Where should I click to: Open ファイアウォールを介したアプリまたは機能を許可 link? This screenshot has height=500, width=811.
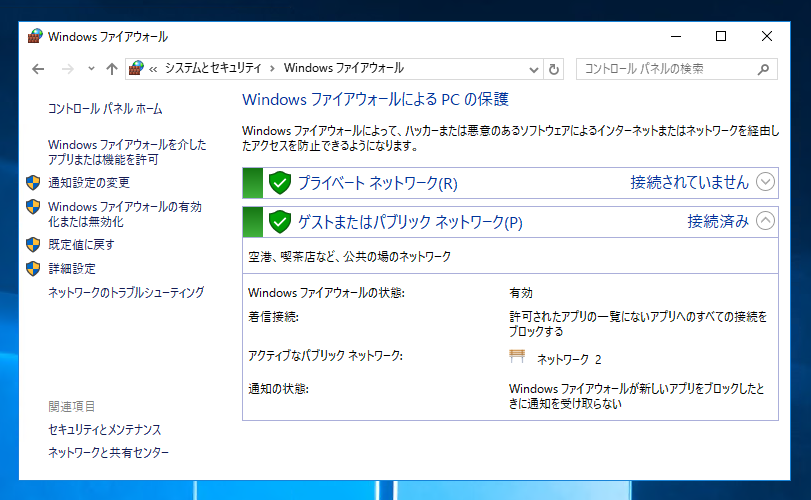[127, 152]
